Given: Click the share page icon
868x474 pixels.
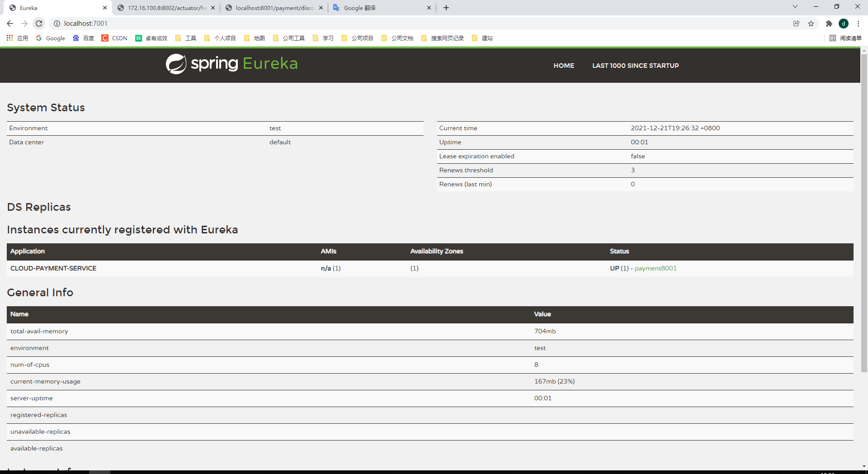Looking at the screenshot, I should [797, 24].
